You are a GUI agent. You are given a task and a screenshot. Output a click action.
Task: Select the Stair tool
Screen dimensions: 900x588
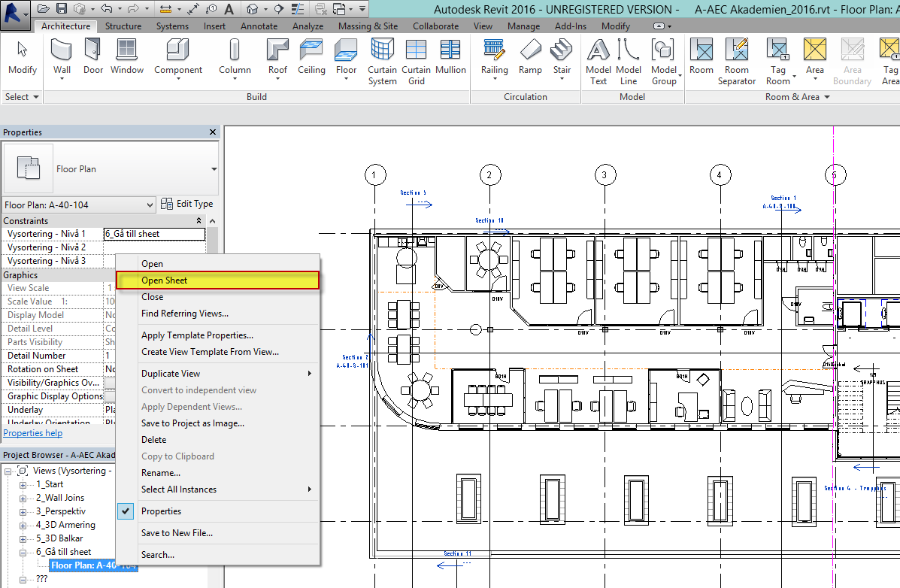tap(562, 56)
